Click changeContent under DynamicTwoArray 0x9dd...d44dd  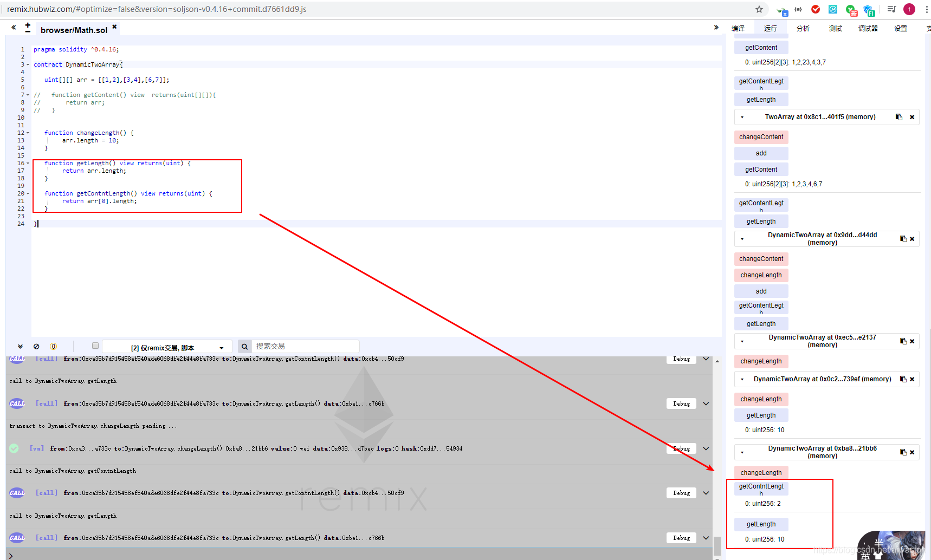tap(761, 259)
